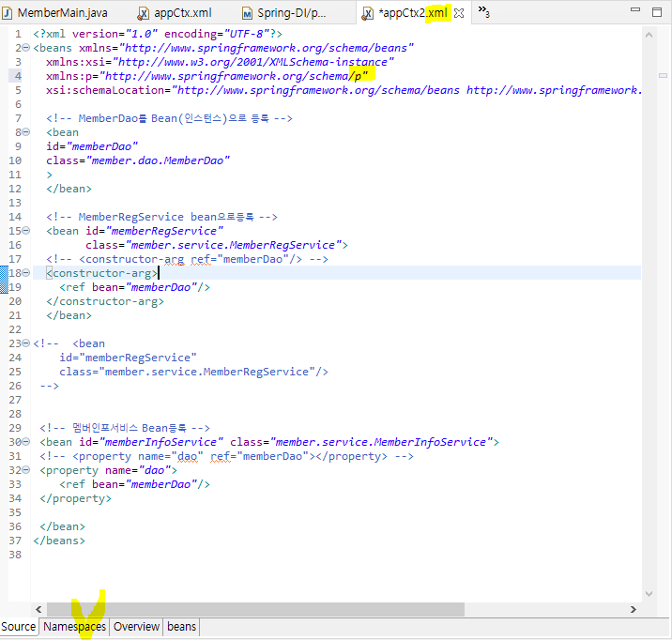Click the Maven pom file icon
Image resolution: width=672 pixels, height=640 pixels.
[x=247, y=14]
